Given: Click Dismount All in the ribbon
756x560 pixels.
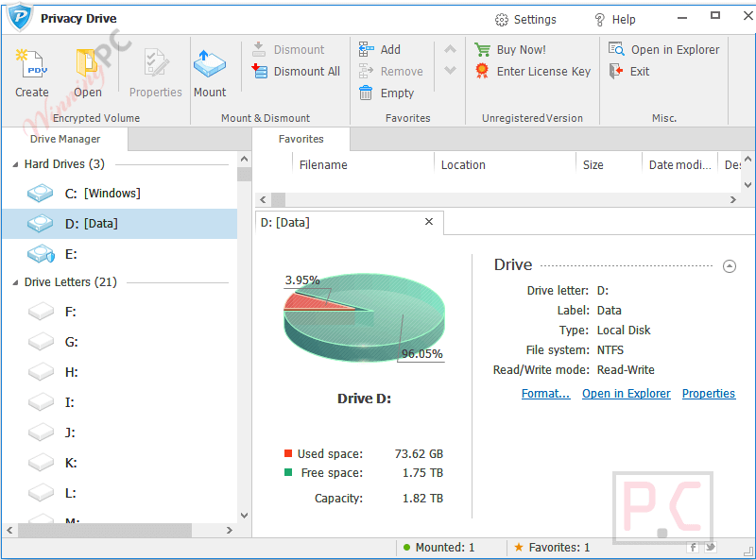Looking at the screenshot, I should pyautogui.click(x=296, y=72).
